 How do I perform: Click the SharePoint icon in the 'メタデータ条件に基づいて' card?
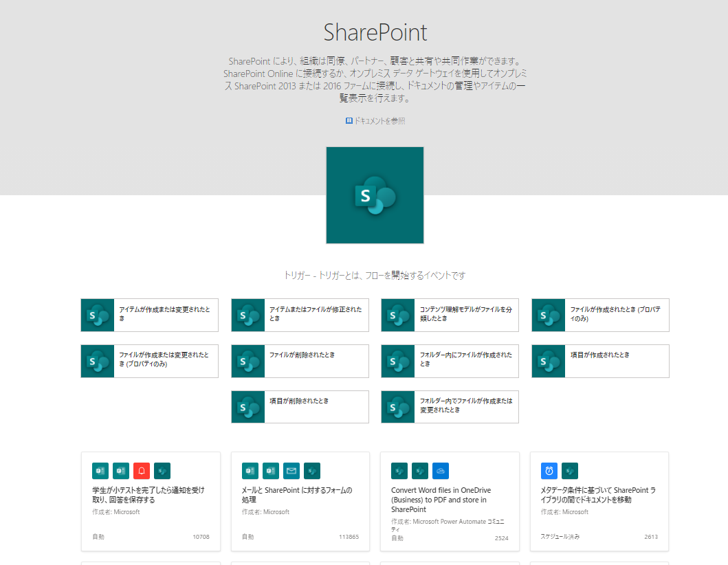[x=570, y=471]
